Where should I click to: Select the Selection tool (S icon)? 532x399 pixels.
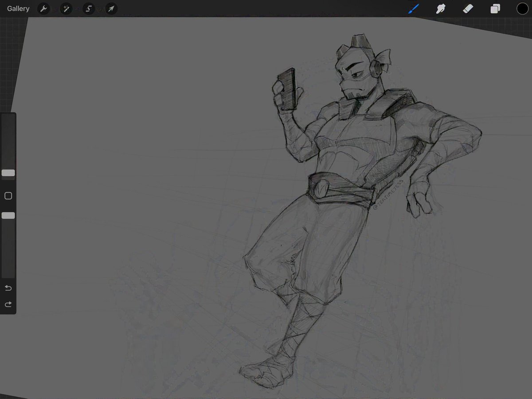89,8
